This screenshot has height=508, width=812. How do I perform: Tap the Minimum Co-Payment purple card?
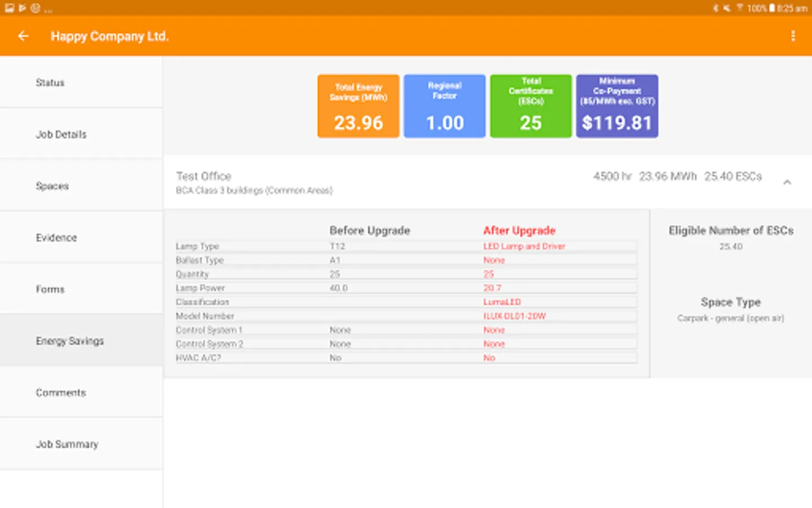click(617, 106)
